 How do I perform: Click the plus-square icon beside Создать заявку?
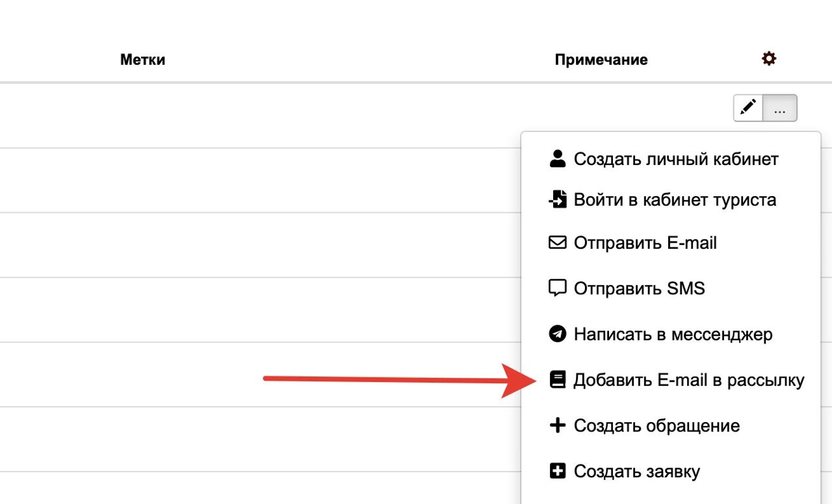point(557,472)
